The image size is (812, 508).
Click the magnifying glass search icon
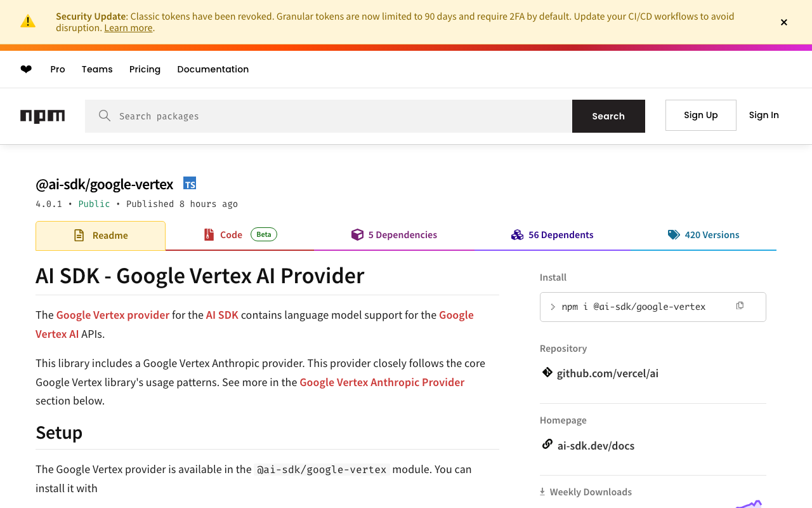pos(105,116)
